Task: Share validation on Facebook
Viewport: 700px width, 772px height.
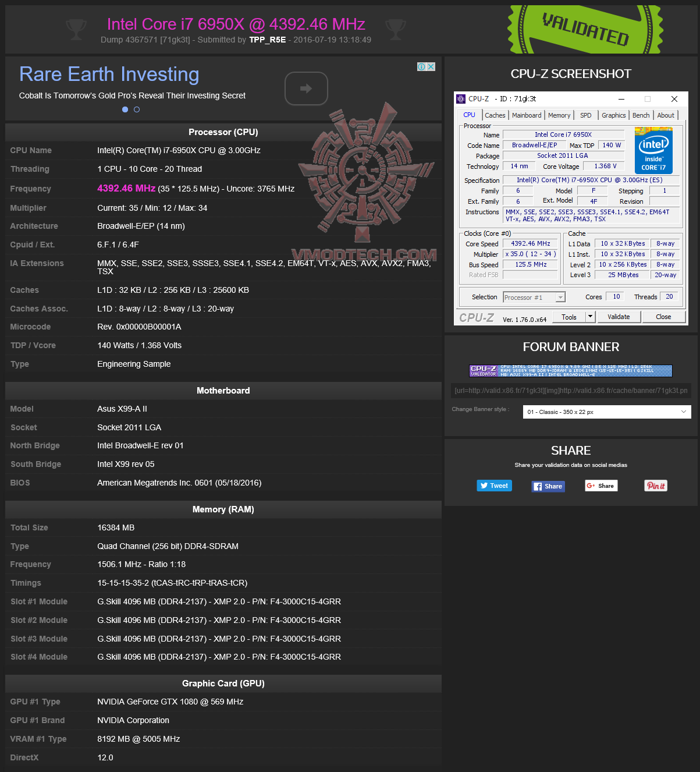Action: point(548,486)
